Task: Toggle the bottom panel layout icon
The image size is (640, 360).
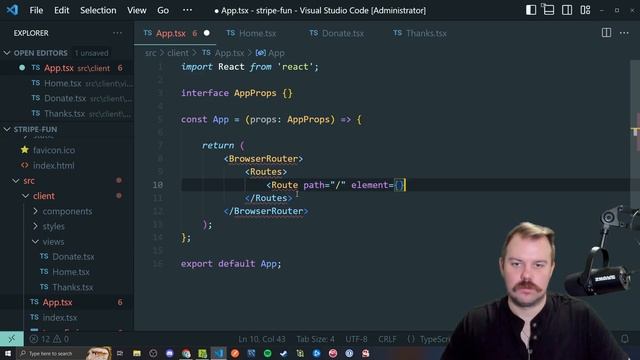Action: tap(548, 10)
